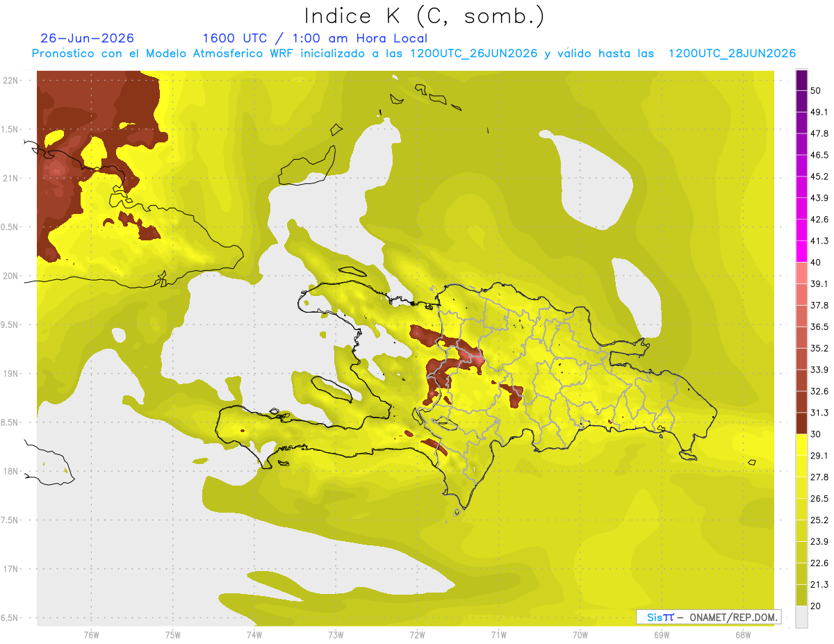Screen dimensions: 834x644
Task: Click the "25.2" color scale value
Action: [820, 520]
